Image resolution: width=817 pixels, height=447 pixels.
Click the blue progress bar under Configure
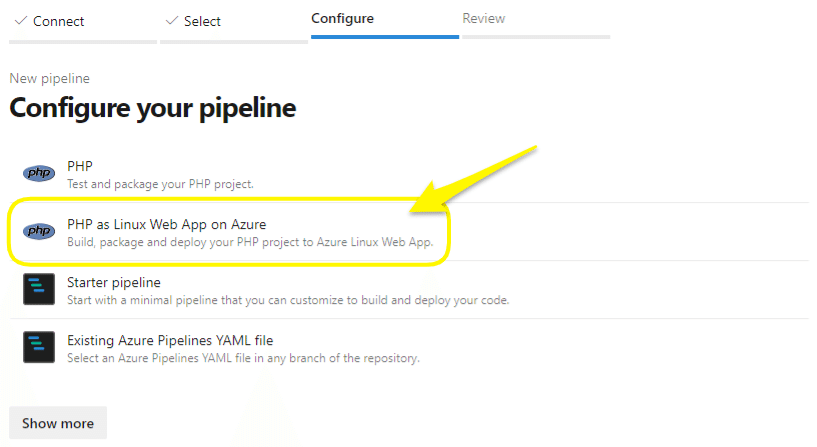tap(384, 37)
